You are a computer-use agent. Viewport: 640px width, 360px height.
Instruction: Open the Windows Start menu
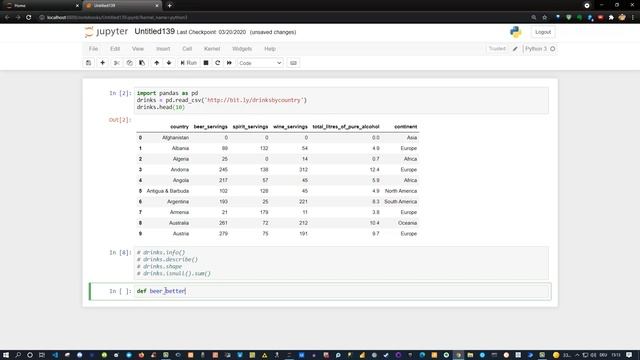coord(6,355)
